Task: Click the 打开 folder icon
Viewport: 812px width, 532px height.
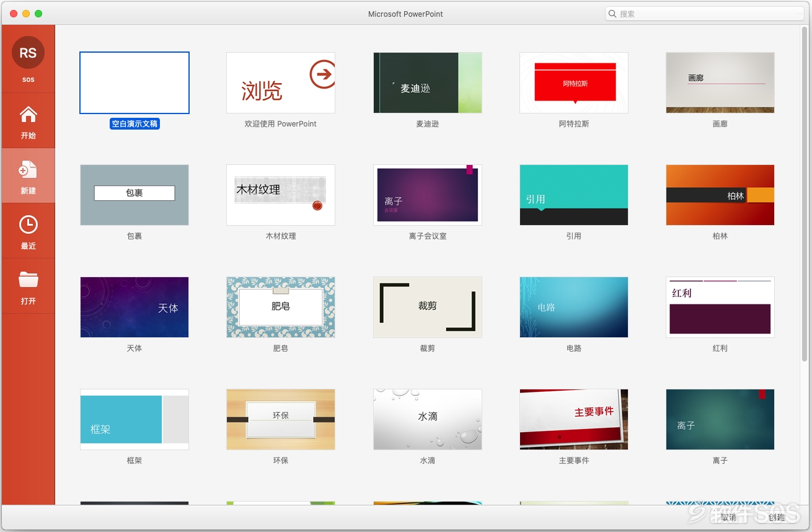Action: (x=29, y=280)
